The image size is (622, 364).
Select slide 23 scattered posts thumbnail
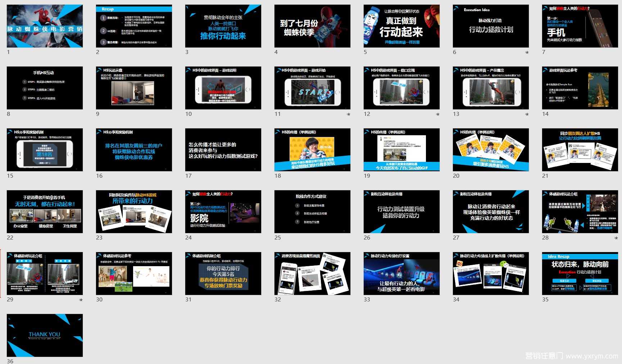click(134, 211)
